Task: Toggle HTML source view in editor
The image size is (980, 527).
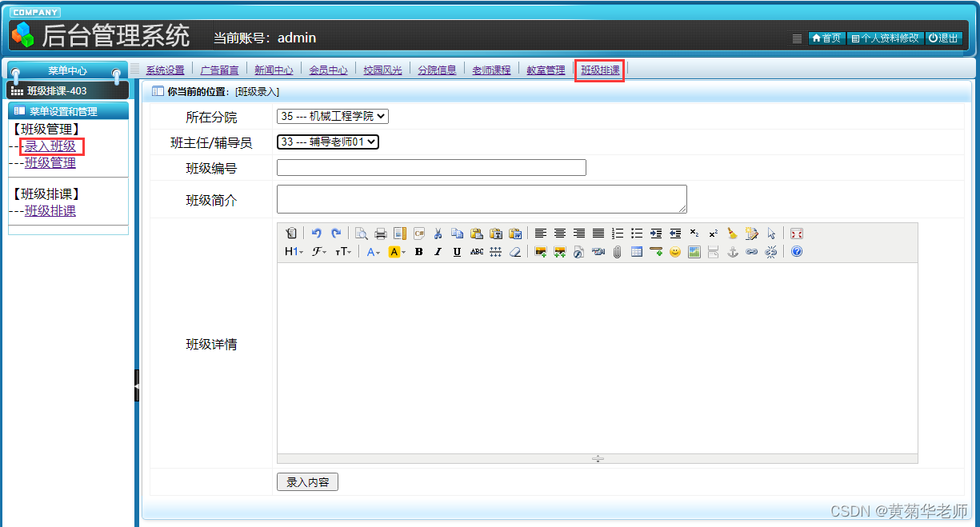Action: [x=291, y=234]
